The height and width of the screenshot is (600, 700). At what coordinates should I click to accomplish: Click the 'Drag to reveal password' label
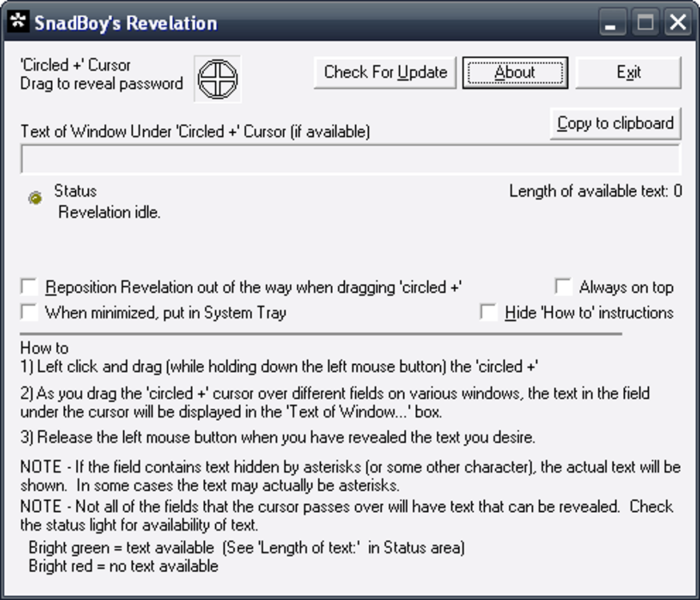point(102,84)
